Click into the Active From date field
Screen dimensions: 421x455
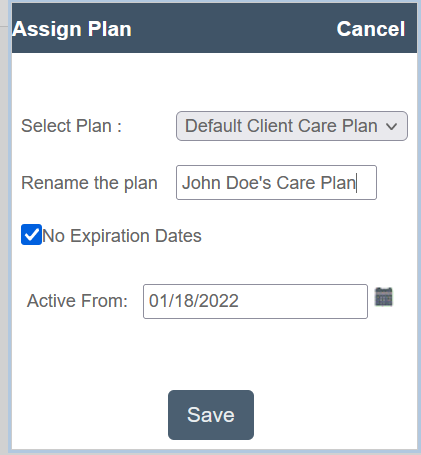[x=255, y=301]
